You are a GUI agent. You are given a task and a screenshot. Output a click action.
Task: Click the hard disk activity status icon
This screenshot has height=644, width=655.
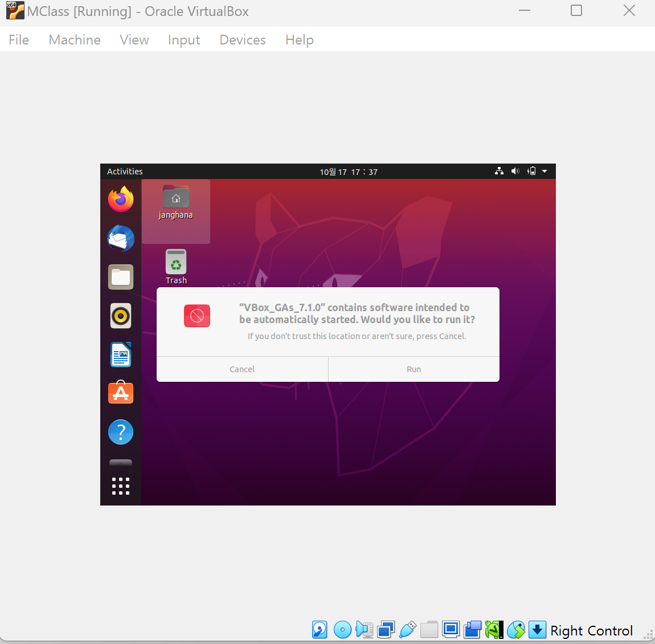coord(320,630)
